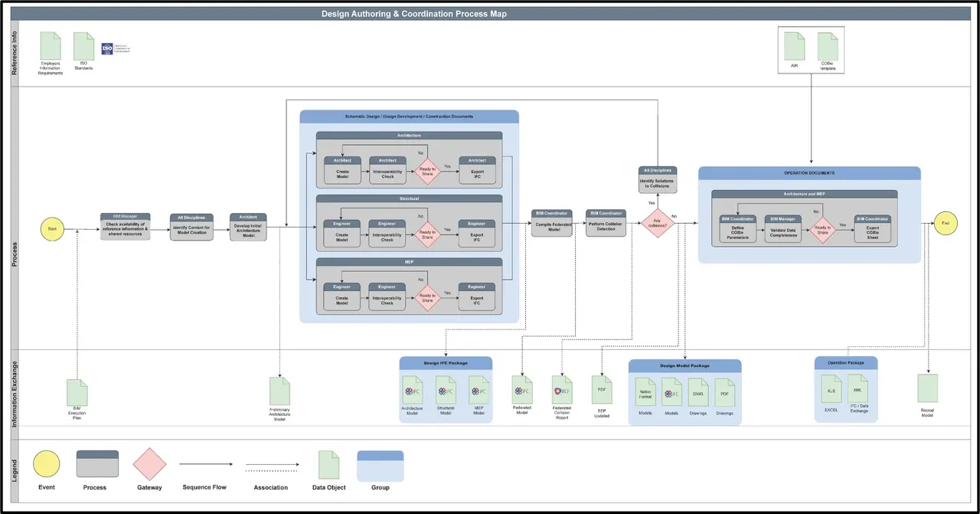Screen dimensions: 980x514
Task: Click the Design IFC Package group title
Action: (446, 362)
